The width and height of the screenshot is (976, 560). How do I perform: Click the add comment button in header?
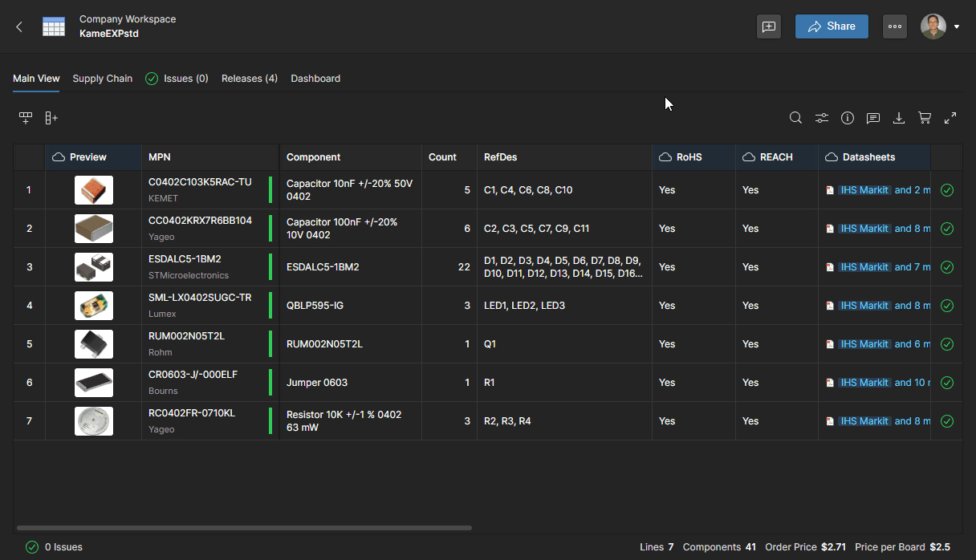(769, 26)
